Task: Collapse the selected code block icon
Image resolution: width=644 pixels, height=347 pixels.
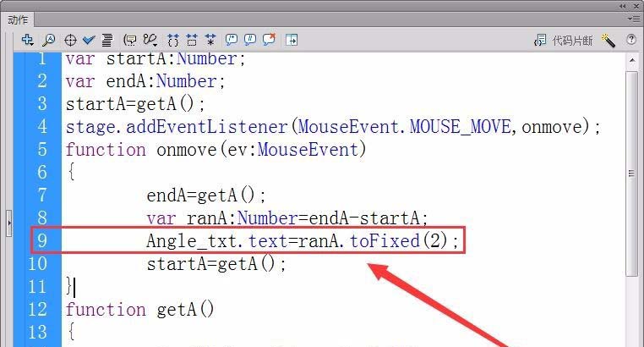Action: [x=192, y=40]
